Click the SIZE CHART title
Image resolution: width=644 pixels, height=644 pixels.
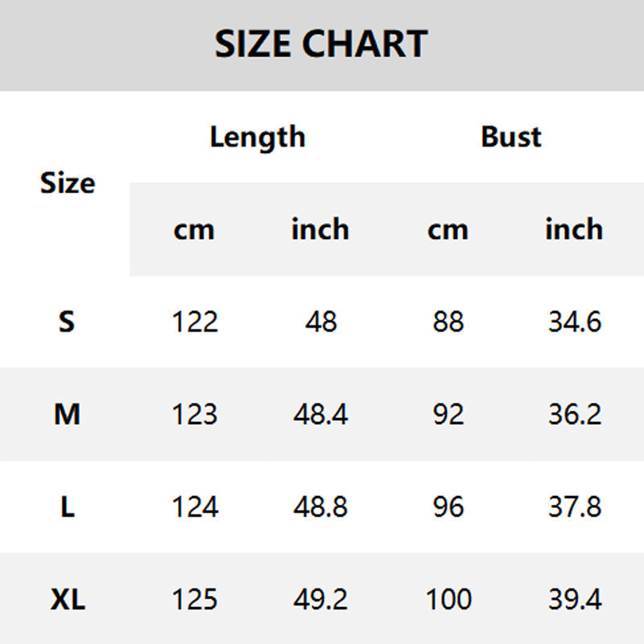(320, 43)
